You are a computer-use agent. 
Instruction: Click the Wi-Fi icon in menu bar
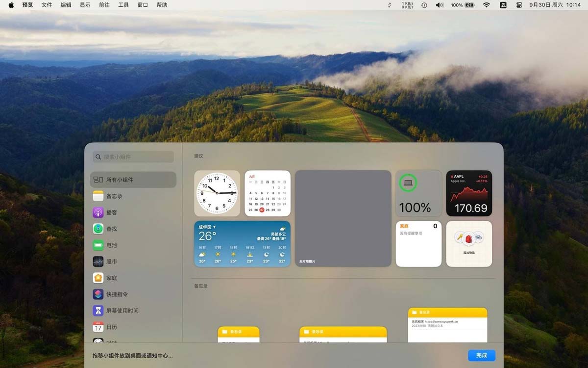coord(486,5)
